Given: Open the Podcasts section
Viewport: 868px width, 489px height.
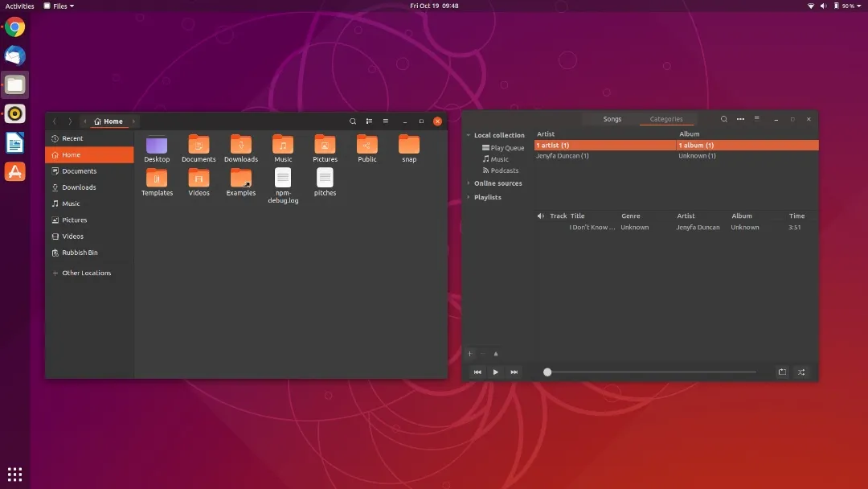Looking at the screenshot, I should (x=502, y=171).
